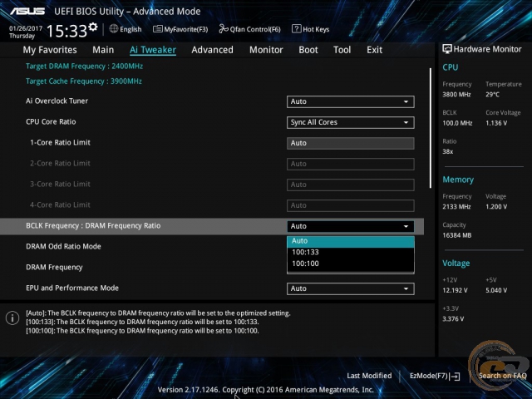Screen dimensions: 532x399
Task: Click the 3-Core Ratio Limit field
Action: 351,185
